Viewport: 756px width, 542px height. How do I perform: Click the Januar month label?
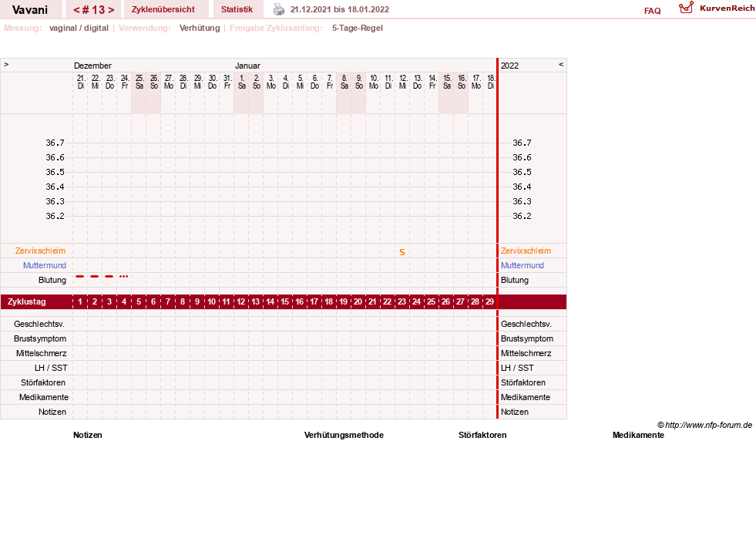(x=247, y=66)
